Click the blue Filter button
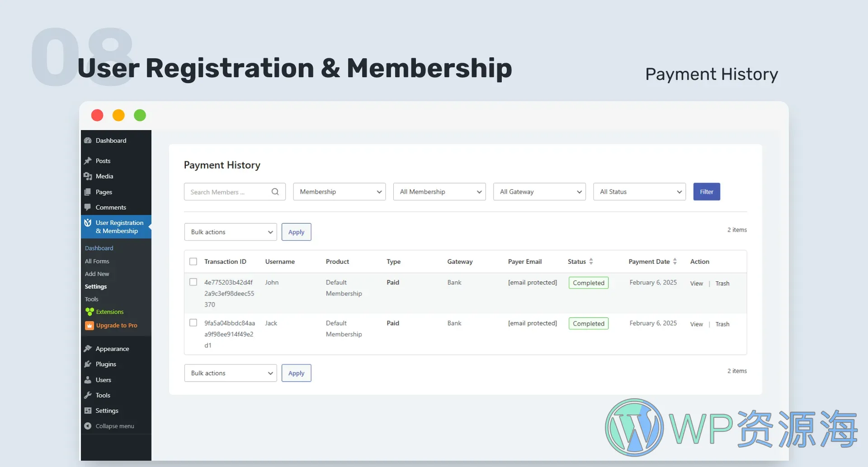This screenshot has width=868, height=467. tap(707, 191)
